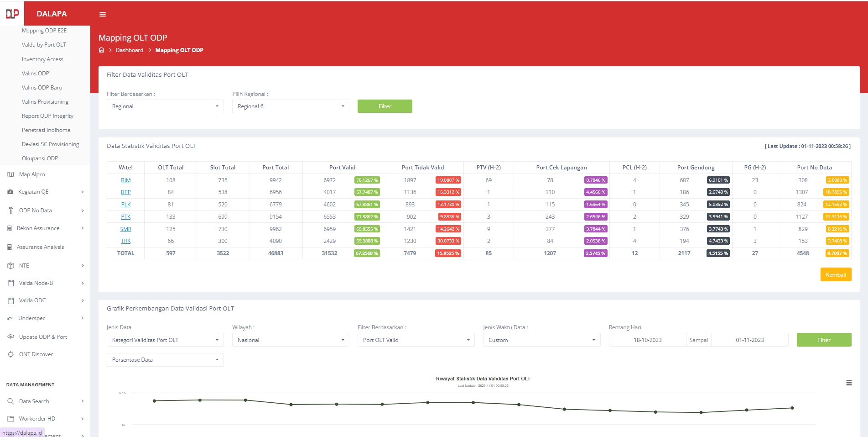Click the Map Alpro sidebar icon
Image resolution: width=868 pixels, height=437 pixels.
(x=10, y=174)
